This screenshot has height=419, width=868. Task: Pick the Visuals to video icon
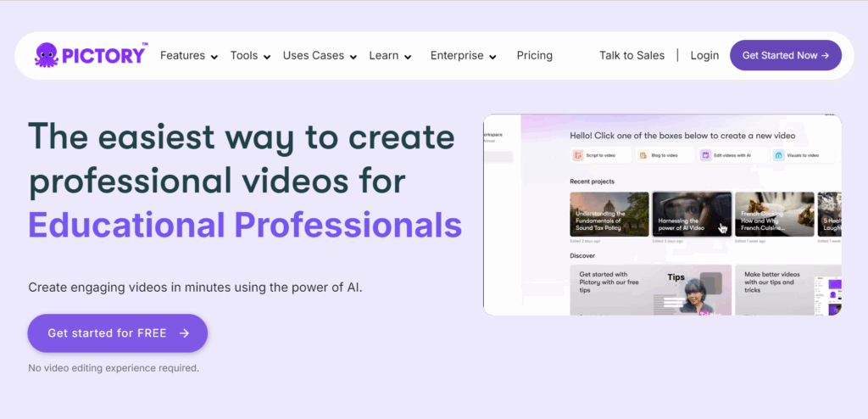(x=779, y=155)
